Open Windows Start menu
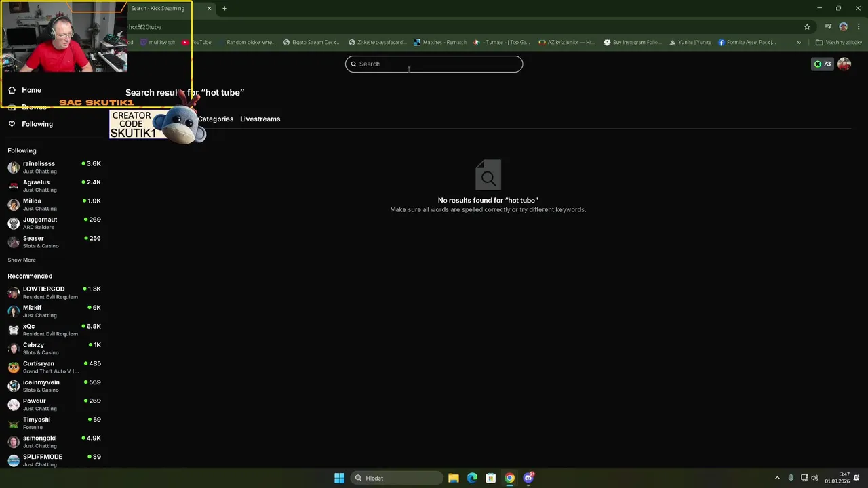Viewport: 868px width, 488px height. 339,478
